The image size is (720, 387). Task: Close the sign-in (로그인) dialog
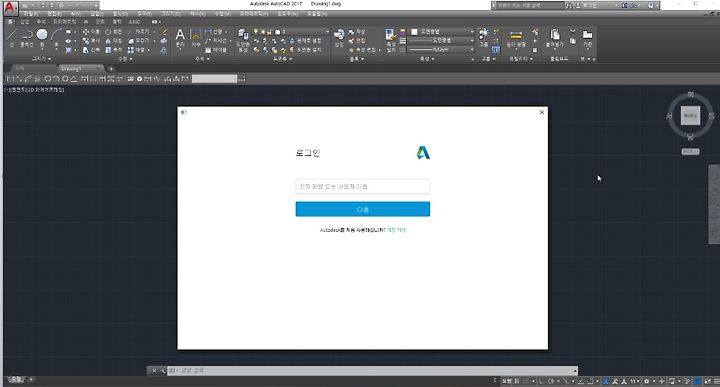542,112
